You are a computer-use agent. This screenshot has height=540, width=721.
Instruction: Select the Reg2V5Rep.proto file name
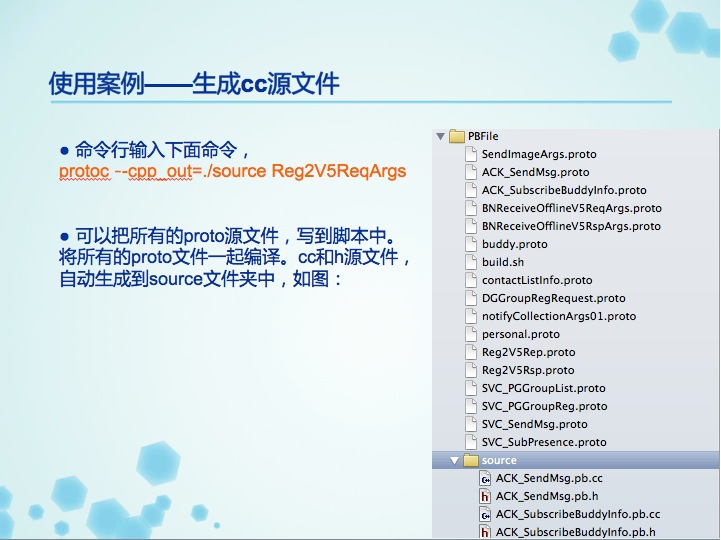point(528,352)
